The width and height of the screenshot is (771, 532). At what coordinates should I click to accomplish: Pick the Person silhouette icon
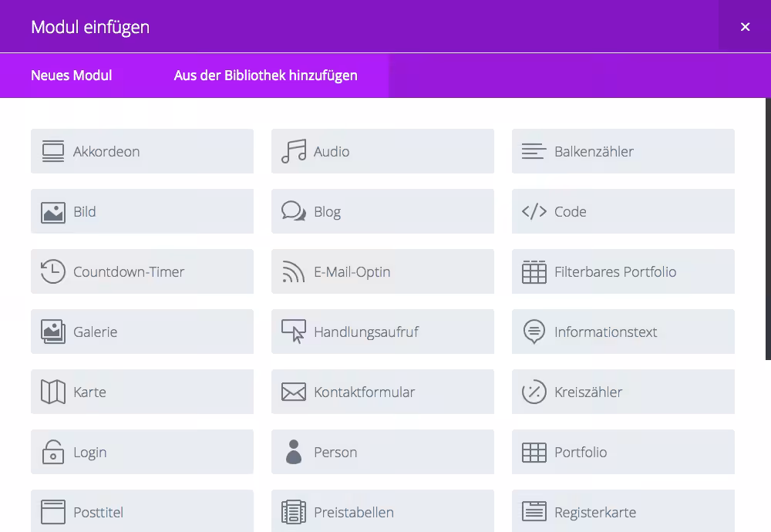tap(294, 452)
